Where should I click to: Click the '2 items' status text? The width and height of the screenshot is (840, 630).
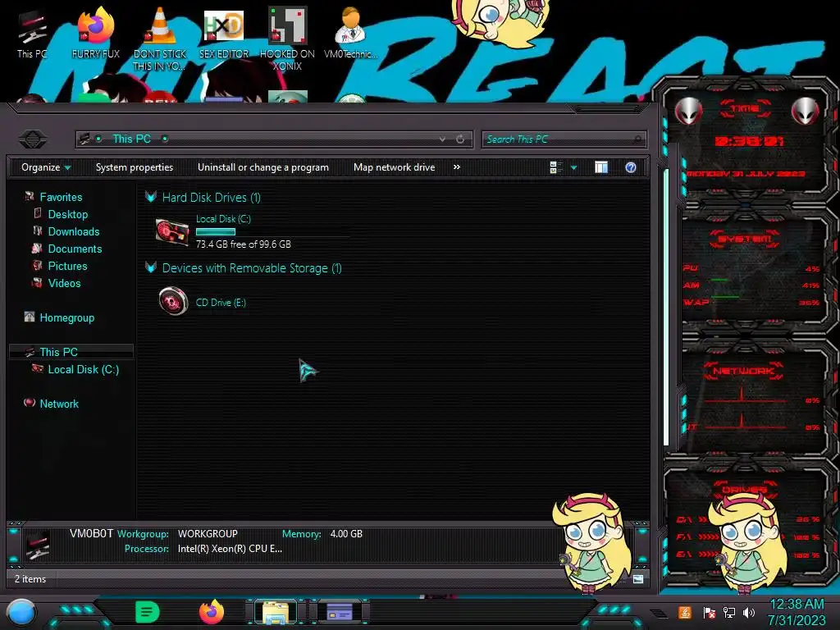[x=30, y=578]
